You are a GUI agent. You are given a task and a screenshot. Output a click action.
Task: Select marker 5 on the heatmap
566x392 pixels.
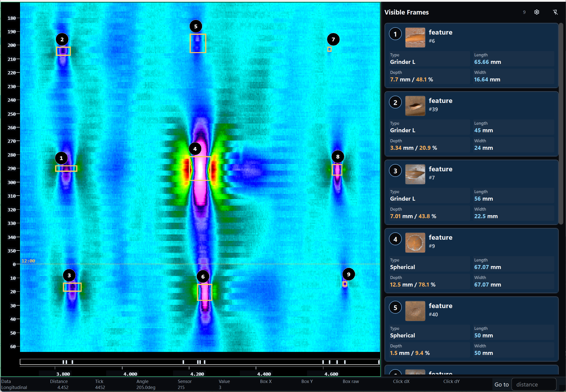(x=196, y=26)
